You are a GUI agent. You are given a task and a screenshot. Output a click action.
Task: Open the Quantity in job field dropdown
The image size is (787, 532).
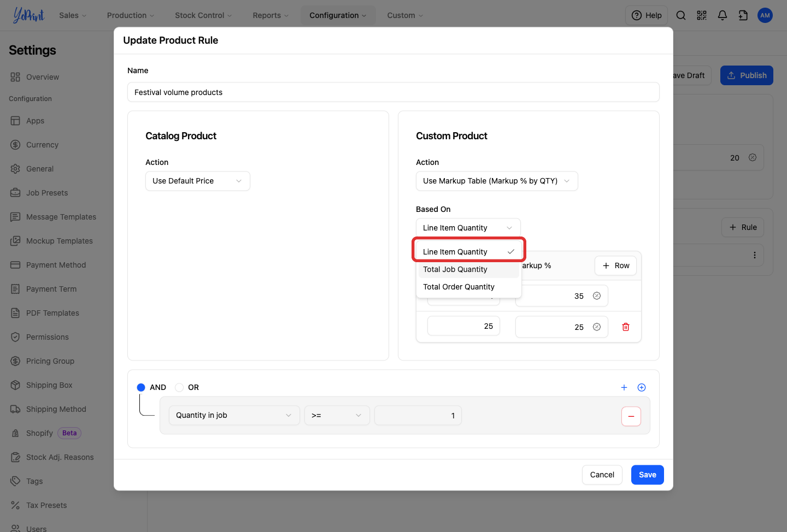[x=234, y=415]
